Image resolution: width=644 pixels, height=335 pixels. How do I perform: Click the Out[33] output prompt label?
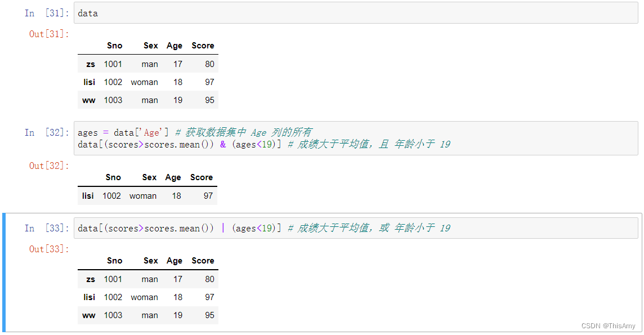[49, 249]
